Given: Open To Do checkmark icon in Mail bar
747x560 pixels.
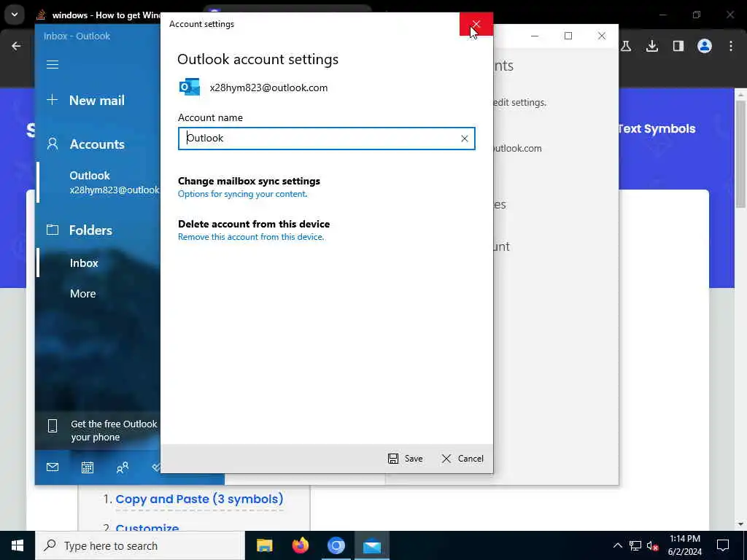Looking at the screenshot, I should click(x=156, y=467).
